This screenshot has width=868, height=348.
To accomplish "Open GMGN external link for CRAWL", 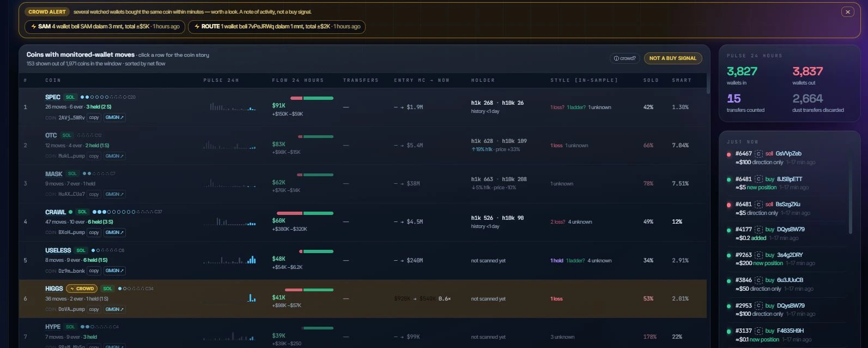I will (x=114, y=232).
